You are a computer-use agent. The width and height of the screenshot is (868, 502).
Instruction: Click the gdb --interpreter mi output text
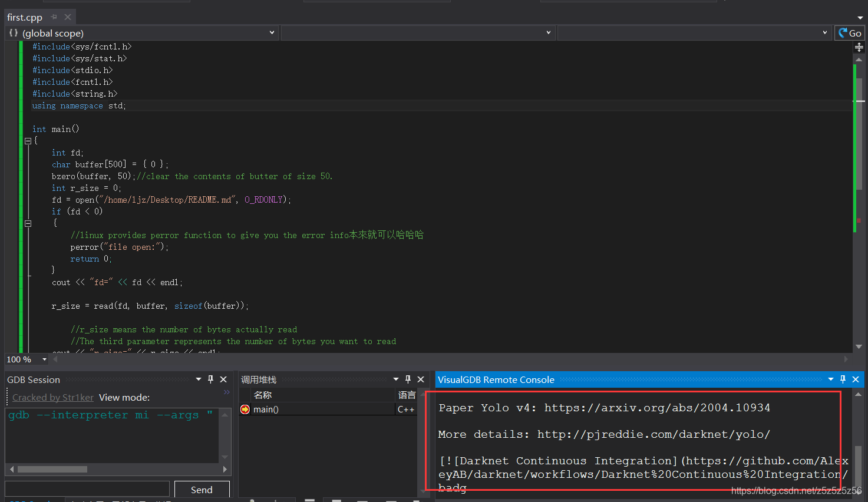[x=110, y=415]
